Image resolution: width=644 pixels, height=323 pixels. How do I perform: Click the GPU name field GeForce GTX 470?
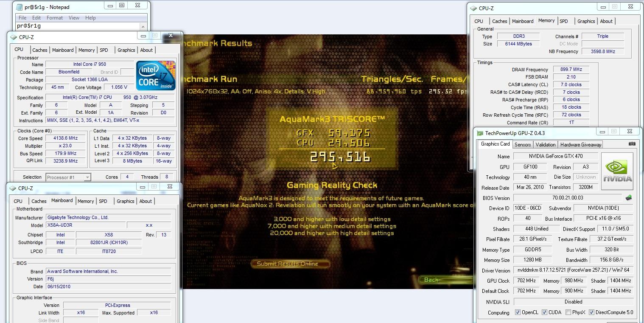pyautogui.click(x=555, y=156)
